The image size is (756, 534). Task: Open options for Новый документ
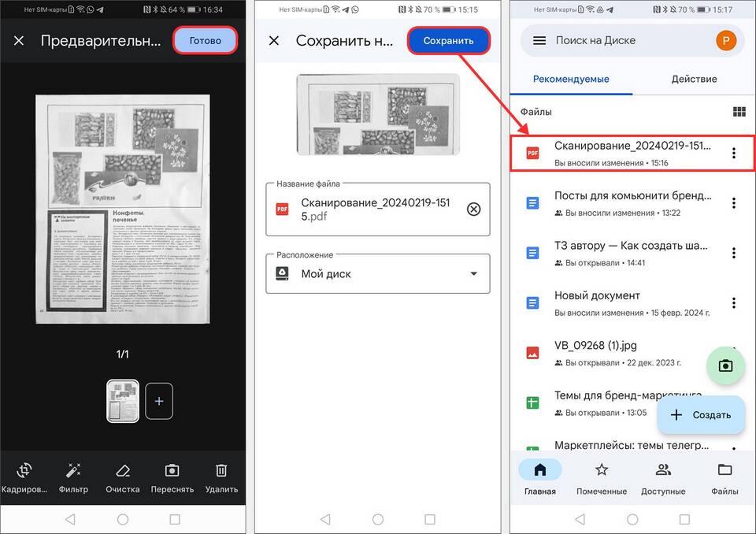[733, 303]
